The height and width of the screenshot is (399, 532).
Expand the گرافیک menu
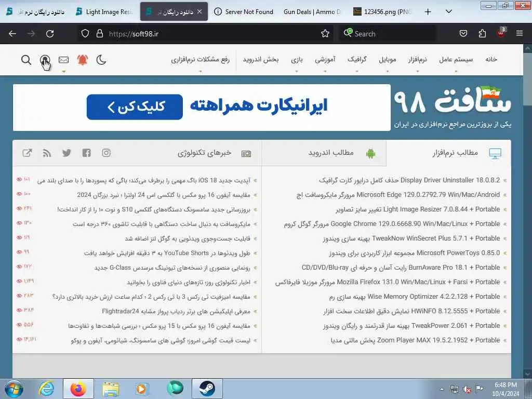click(357, 59)
